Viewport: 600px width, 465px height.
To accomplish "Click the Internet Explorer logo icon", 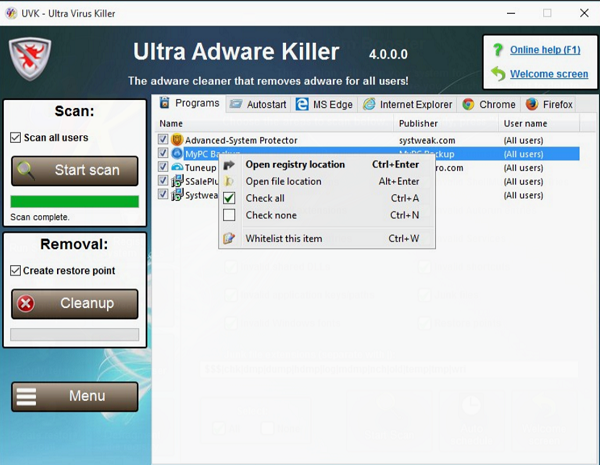I will [x=369, y=104].
